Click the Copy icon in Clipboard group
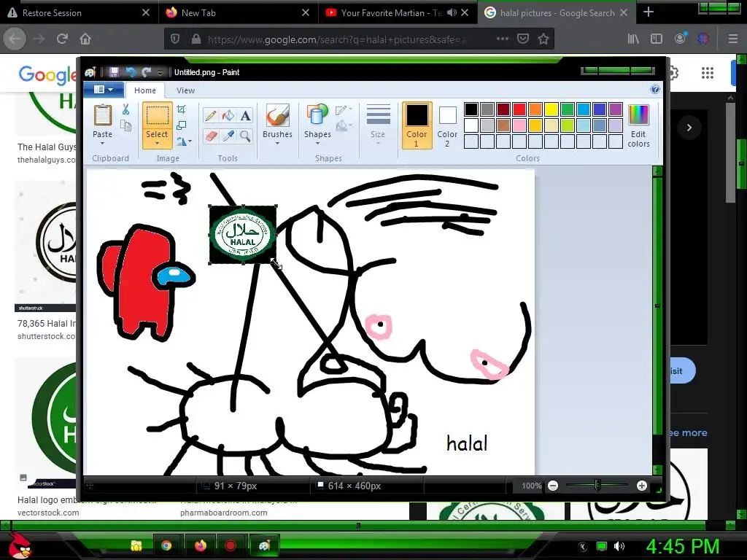The width and height of the screenshot is (747, 560). [x=125, y=125]
